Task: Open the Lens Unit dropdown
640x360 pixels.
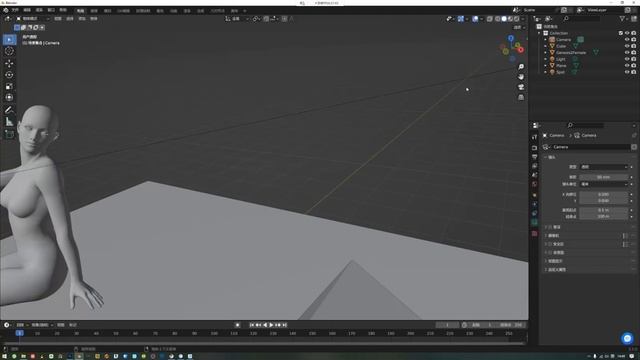Action: (604, 184)
